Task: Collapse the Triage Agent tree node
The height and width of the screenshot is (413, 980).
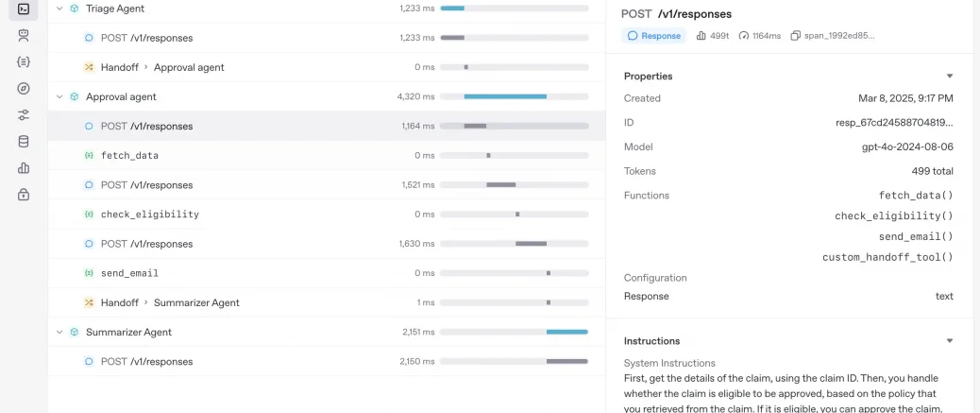Action: point(59,9)
